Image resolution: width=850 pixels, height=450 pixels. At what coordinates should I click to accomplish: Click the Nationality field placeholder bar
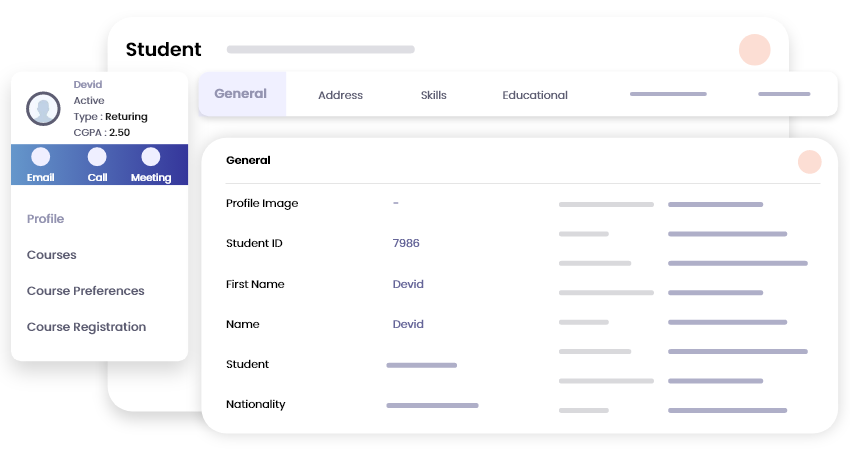click(x=432, y=405)
